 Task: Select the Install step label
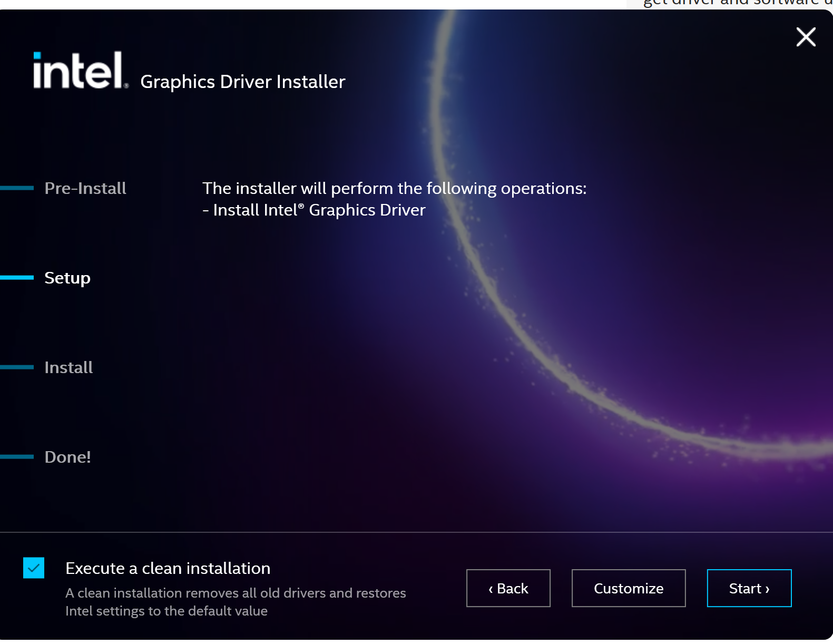pyautogui.click(x=68, y=367)
